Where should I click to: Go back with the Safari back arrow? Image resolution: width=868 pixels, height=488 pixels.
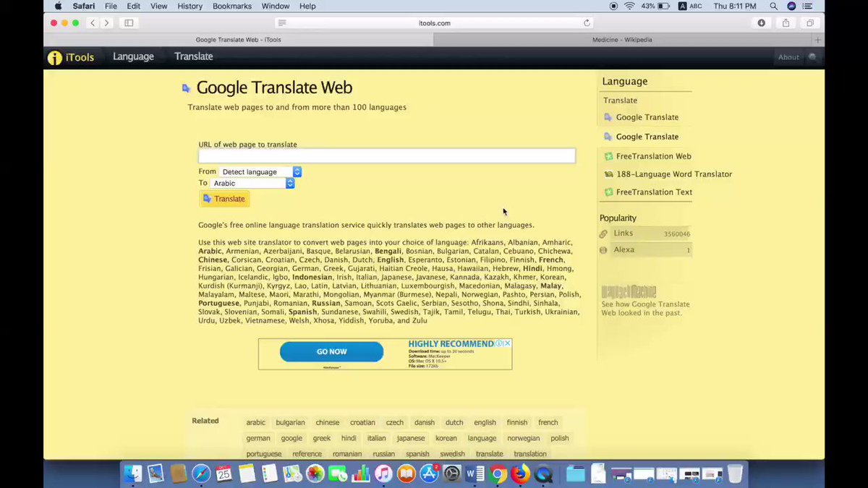coord(93,23)
